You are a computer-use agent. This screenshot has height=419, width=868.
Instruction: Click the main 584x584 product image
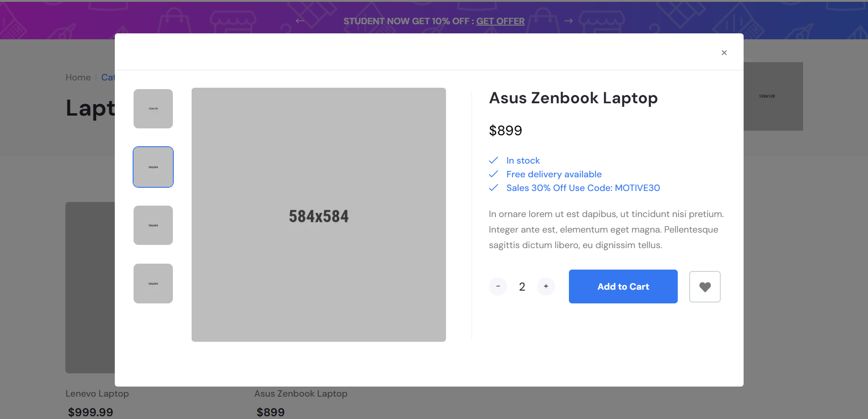[x=319, y=215]
